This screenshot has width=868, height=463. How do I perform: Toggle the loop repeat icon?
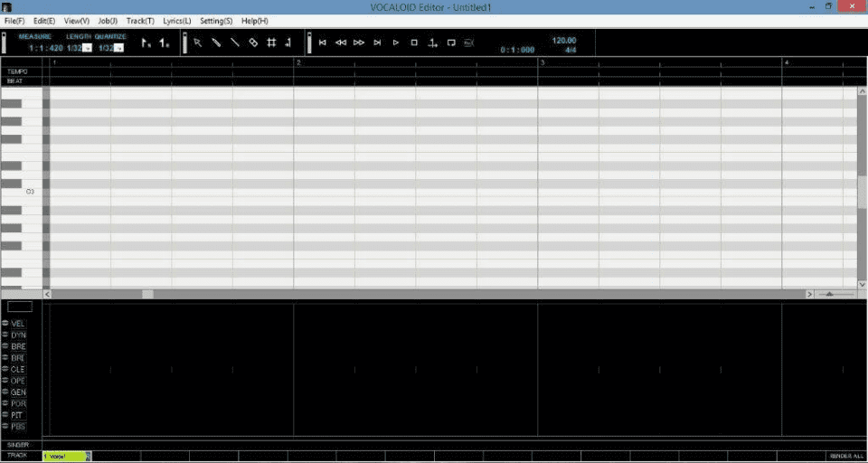point(451,43)
